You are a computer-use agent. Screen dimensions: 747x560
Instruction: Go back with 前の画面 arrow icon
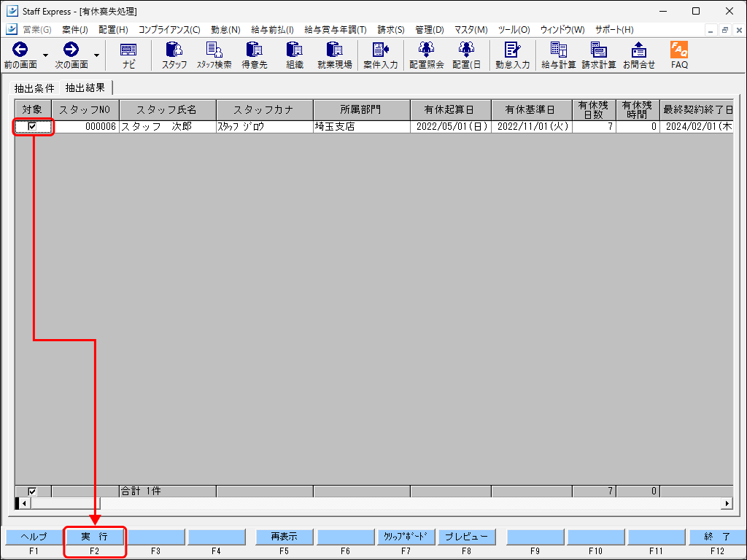[x=20, y=50]
